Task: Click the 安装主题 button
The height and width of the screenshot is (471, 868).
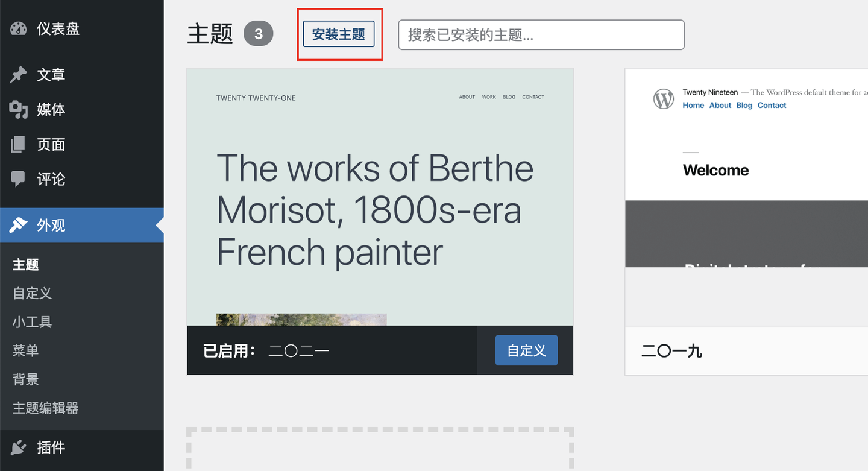Action: [x=339, y=34]
